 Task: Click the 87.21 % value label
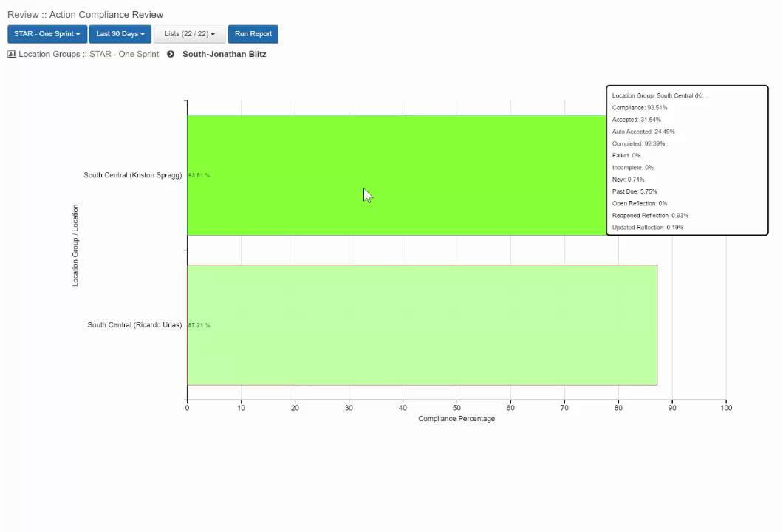pos(199,326)
